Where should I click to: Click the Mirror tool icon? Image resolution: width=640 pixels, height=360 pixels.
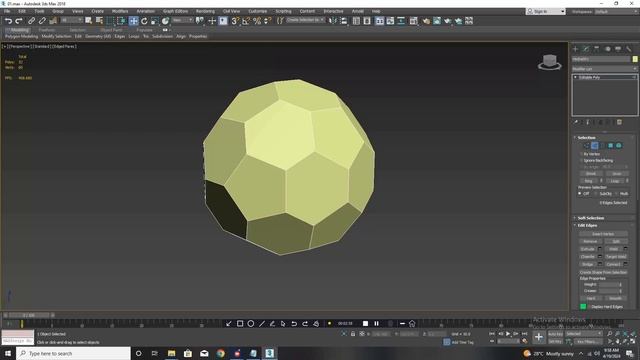coord(333,21)
